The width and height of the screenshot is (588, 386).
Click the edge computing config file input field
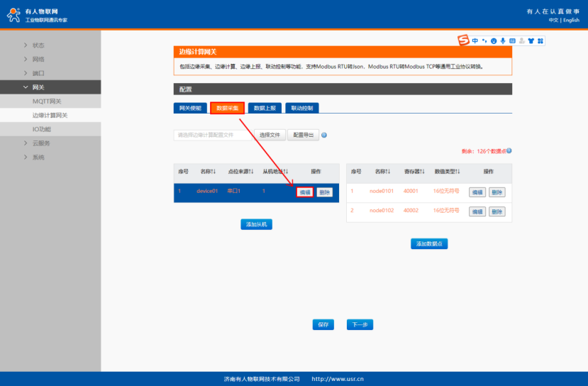point(213,135)
